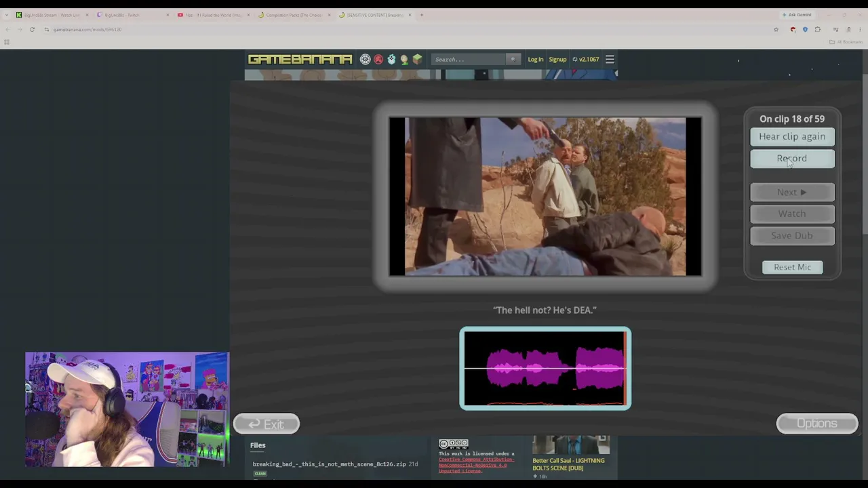Click the GameBanana search field
Viewport: 868px width, 488px height.
(469, 60)
